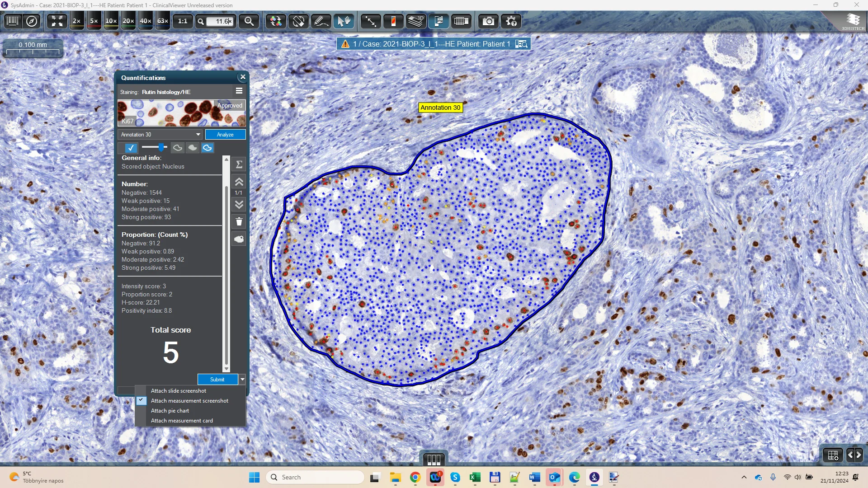Image resolution: width=868 pixels, height=488 pixels.
Task: Click the 0.100 mm scale bar
Action: (33, 48)
